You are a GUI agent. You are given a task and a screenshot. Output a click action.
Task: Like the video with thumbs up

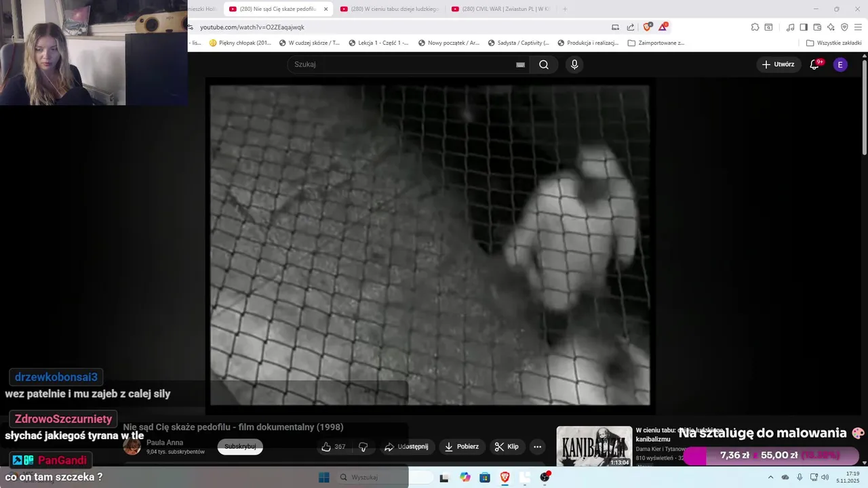point(335,447)
